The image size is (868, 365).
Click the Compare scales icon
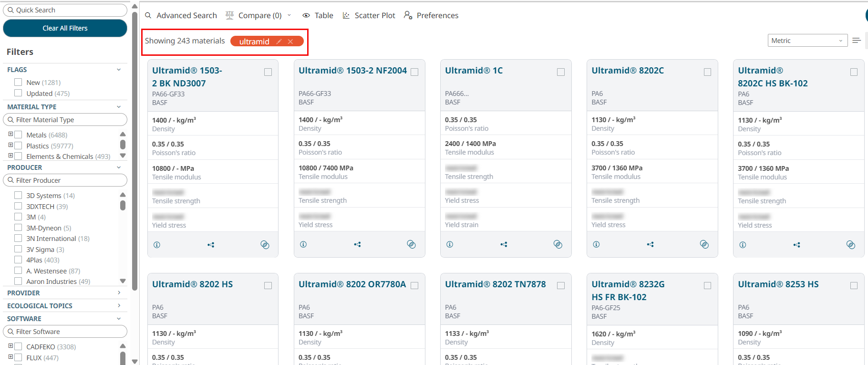click(229, 15)
